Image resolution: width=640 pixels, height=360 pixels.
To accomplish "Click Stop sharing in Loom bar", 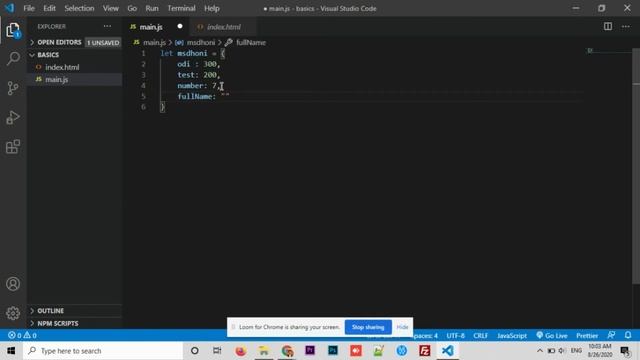I will coord(368,327).
